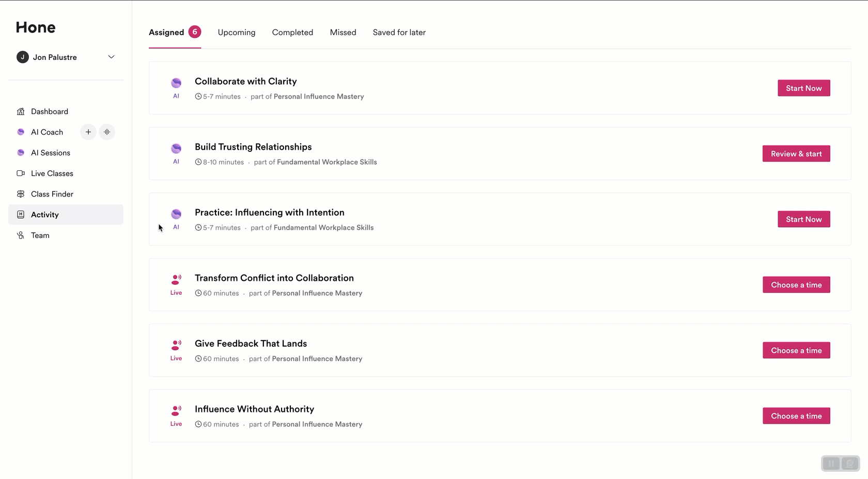This screenshot has width=868, height=479.
Task: Start Now for Collaborate with Clarity
Action: (x=803, y=88)
